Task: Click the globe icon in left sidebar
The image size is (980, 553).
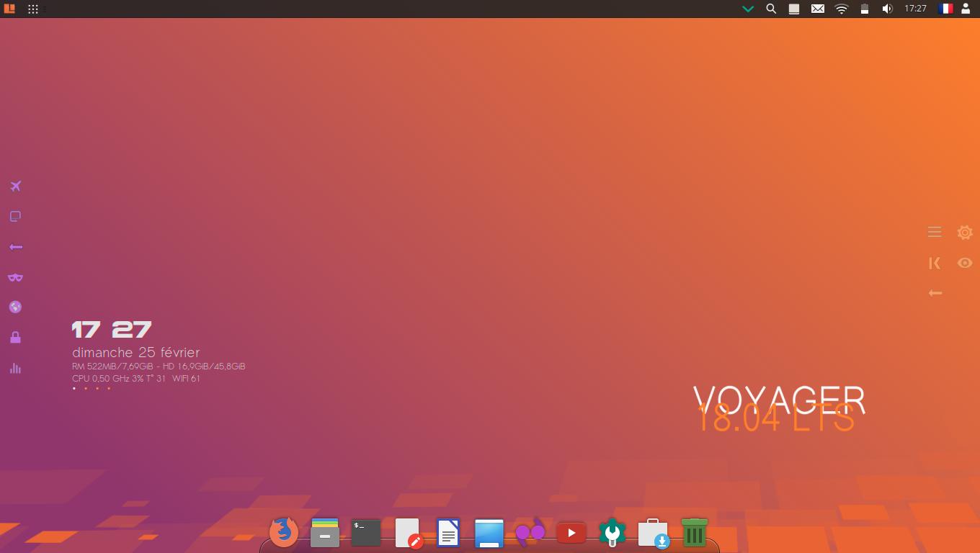Action: click(15, 307)
